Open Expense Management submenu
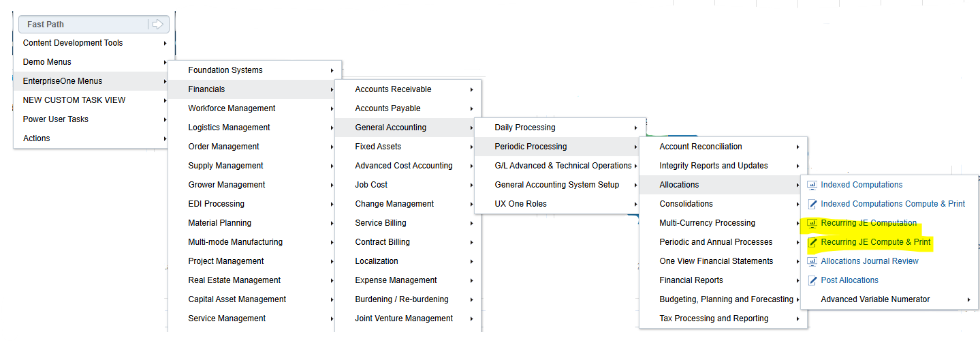The height and width of the screenshot is (341, 980). (x=408, y=280)
